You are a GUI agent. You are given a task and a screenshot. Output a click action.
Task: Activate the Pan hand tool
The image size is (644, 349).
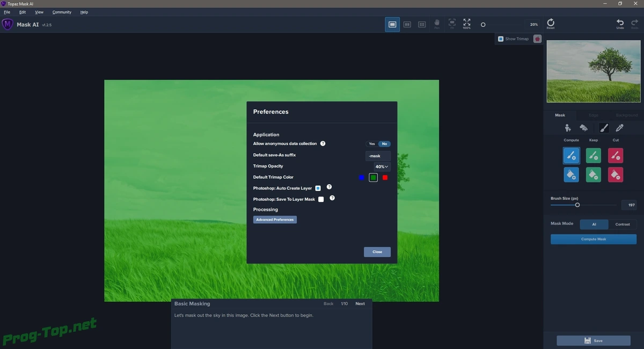pyautogui.click(x=437, y=24)
